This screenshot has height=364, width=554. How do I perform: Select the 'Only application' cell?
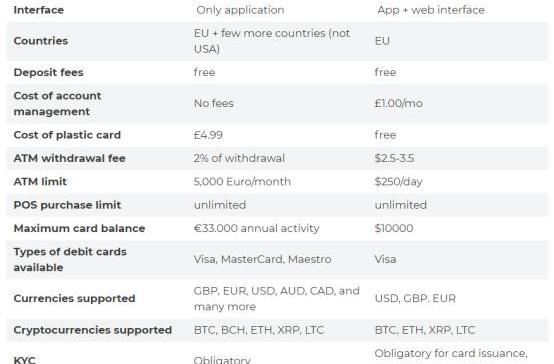(240, 10)
